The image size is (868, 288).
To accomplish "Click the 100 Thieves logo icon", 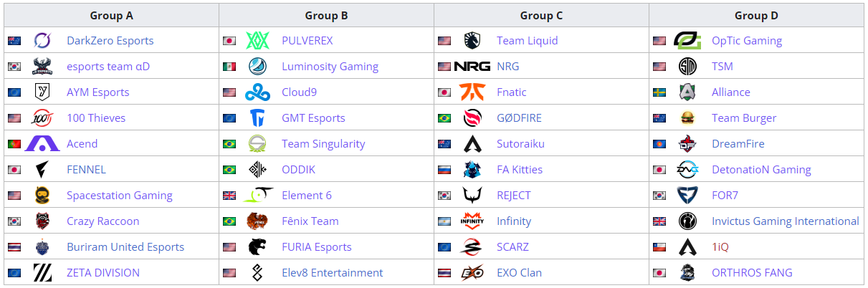I will pyautogui.click(x=42, y=118).
